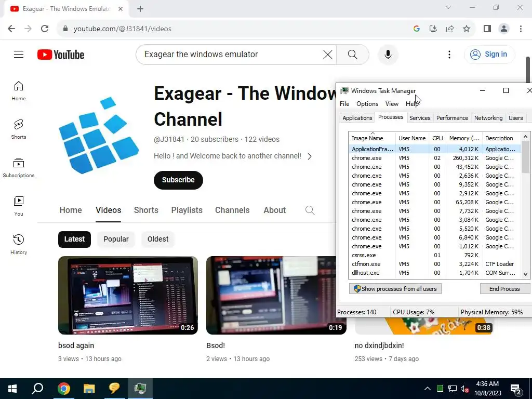Open the channel About tab
The image size is (532, 399).
tap(274, 210)
